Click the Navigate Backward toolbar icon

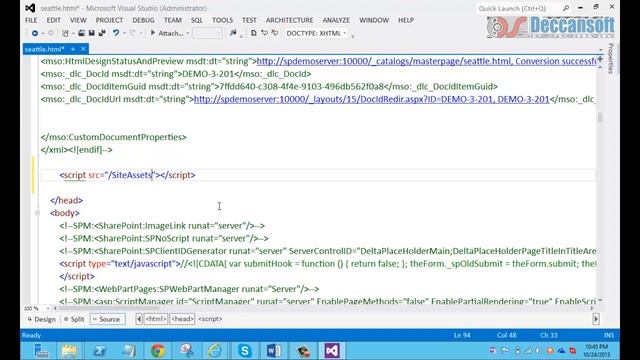pyautogui.click(x=35, y=33)
